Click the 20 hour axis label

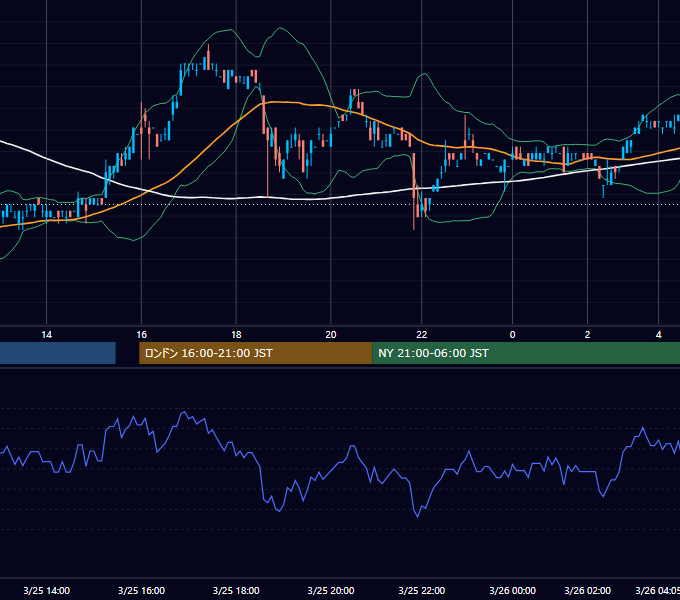[x=331, y=335]
